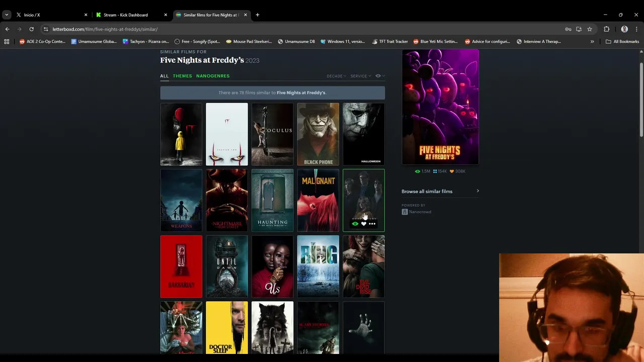Open the Chrome profile avatar
The height and width of the screenshot is (362, 644).
point(624,29)
